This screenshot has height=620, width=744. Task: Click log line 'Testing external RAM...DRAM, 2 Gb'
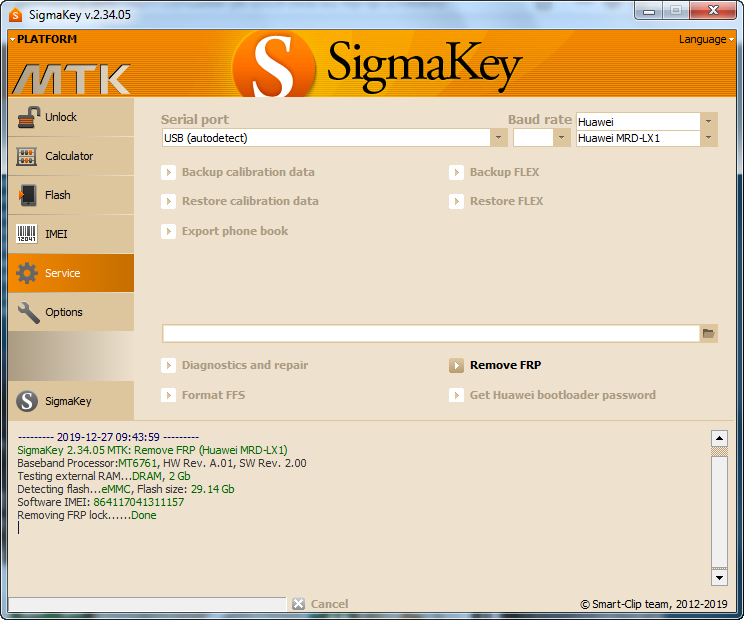pyautogui.click(x=104, y=476)
